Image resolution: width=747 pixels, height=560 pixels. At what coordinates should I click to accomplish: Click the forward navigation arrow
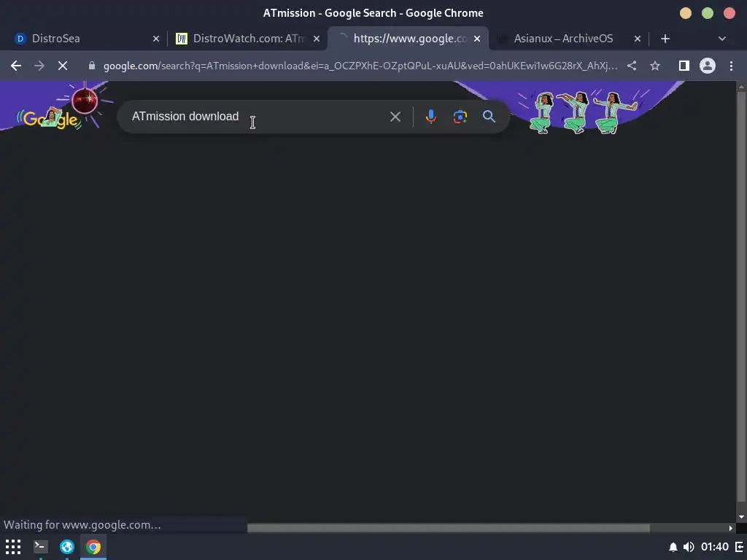(x=39, y=66)
